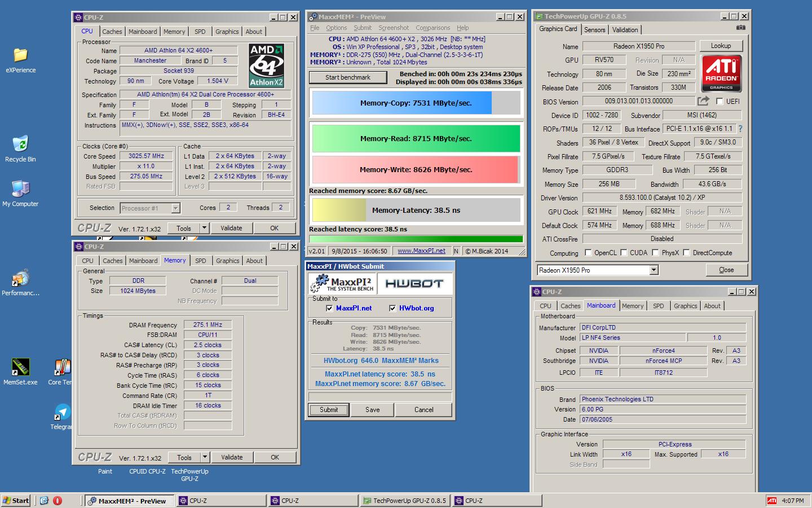Open the Comparisons menu in MaxxMEM²

pos(433,28)
